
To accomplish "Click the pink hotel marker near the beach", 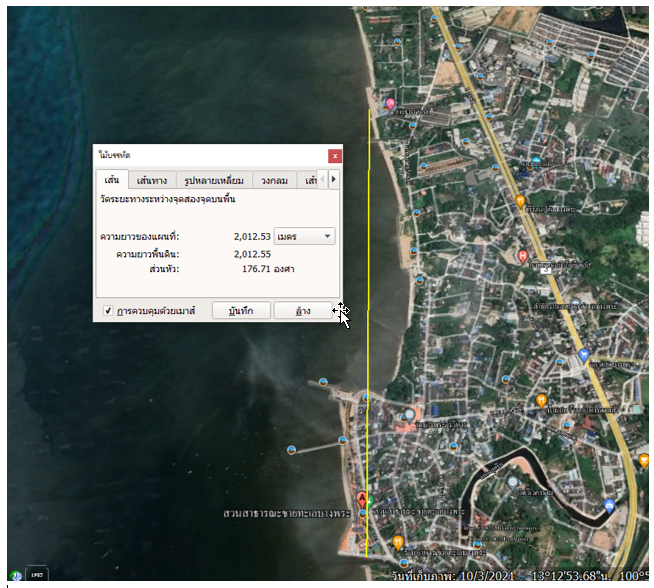I will (390, 104).
